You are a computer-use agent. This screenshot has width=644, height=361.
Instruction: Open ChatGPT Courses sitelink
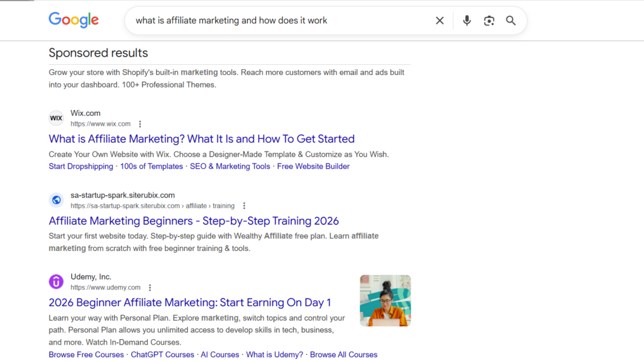162,355
